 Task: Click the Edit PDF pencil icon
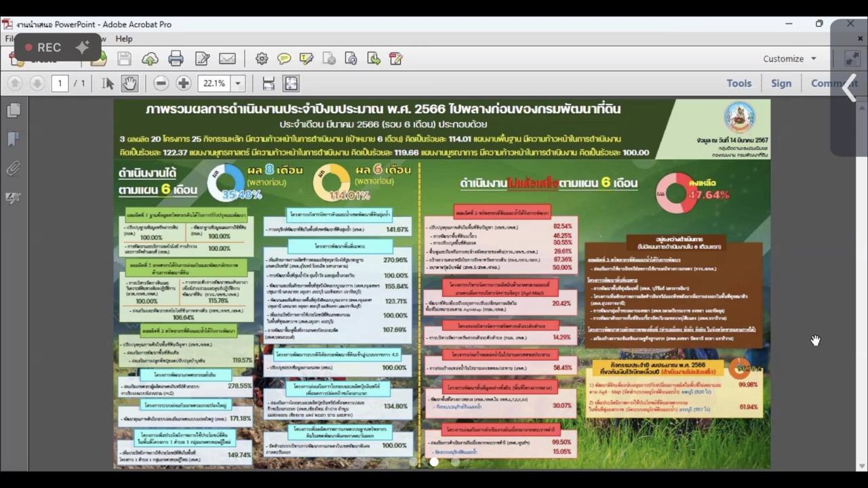396,59
